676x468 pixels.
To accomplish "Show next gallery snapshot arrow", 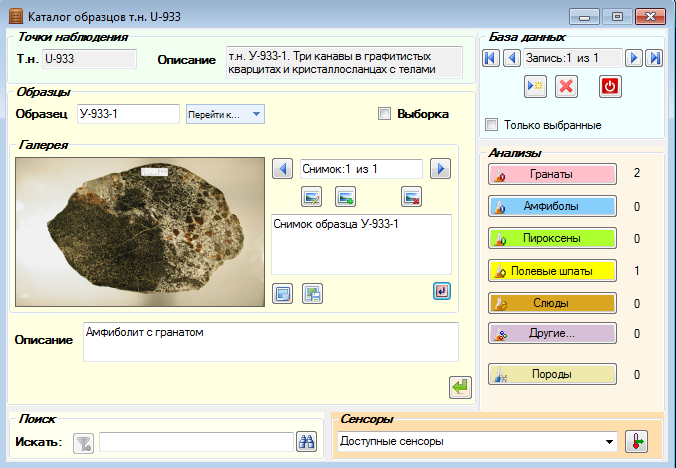I will (441, 168).
